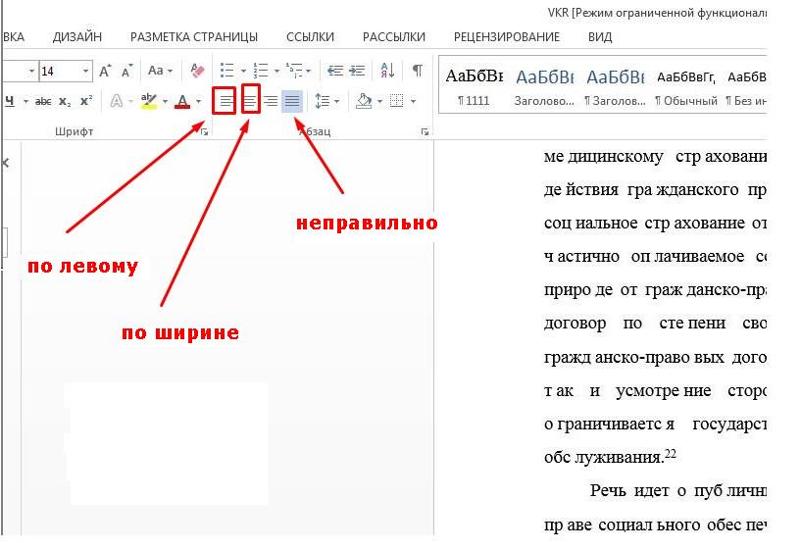Switch to the ДИЗАЙН tab
The height and width of the screenshot is (543, 800).
pyautogui.click(x=78, y=37)
